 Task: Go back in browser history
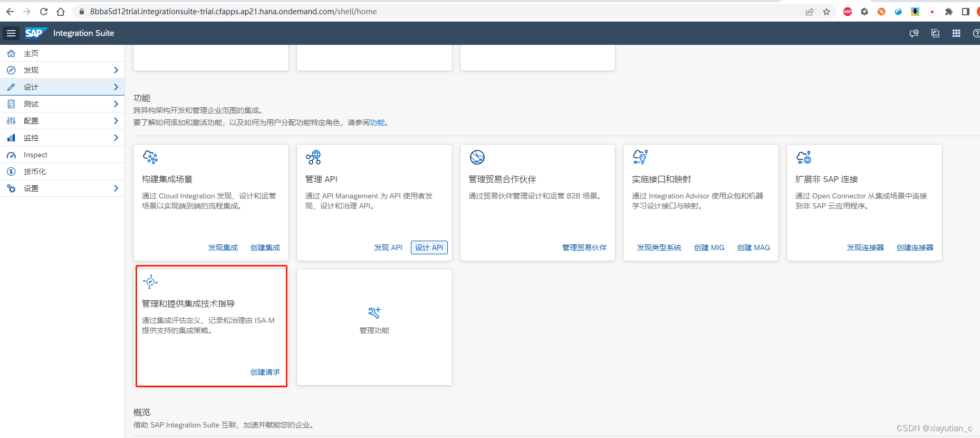coord(10,12)
